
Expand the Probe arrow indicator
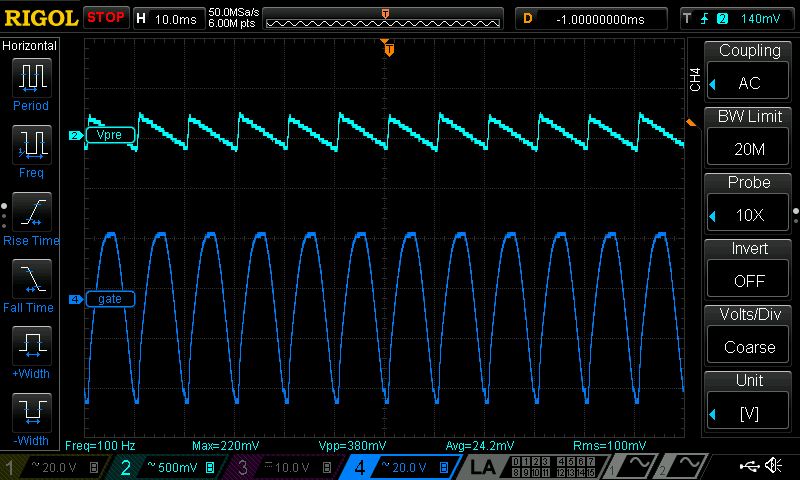pos(713,216)
